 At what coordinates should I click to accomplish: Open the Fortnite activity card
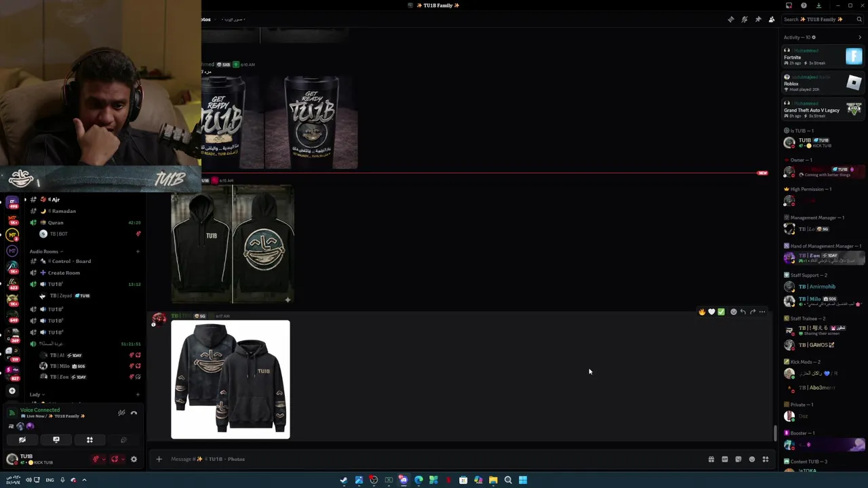point(823,57)
